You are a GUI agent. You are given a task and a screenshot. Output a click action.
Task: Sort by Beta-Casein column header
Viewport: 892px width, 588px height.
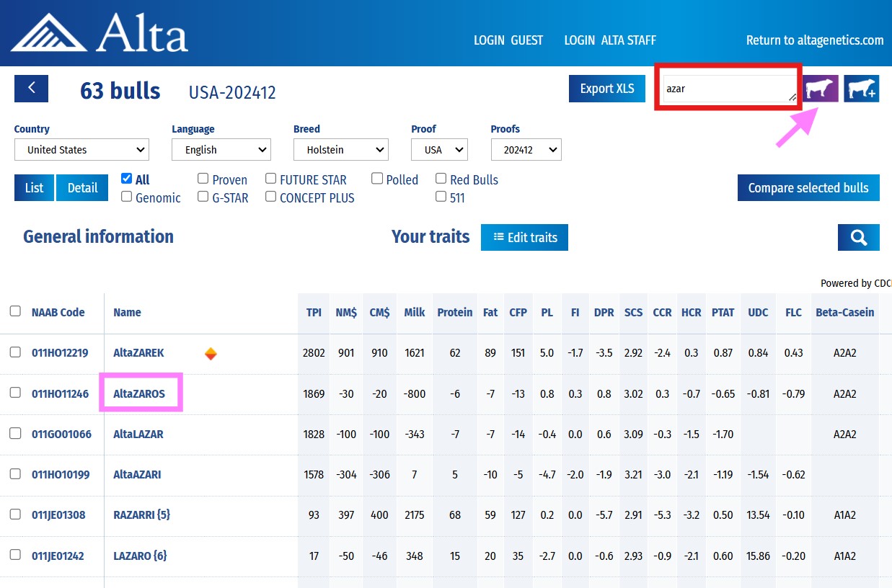tap(845, 313)
